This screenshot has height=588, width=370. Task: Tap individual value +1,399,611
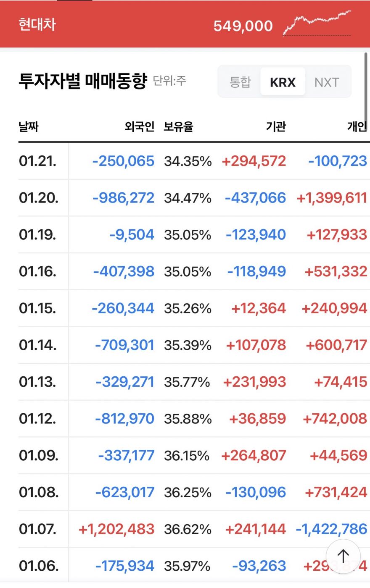[332, 198]
